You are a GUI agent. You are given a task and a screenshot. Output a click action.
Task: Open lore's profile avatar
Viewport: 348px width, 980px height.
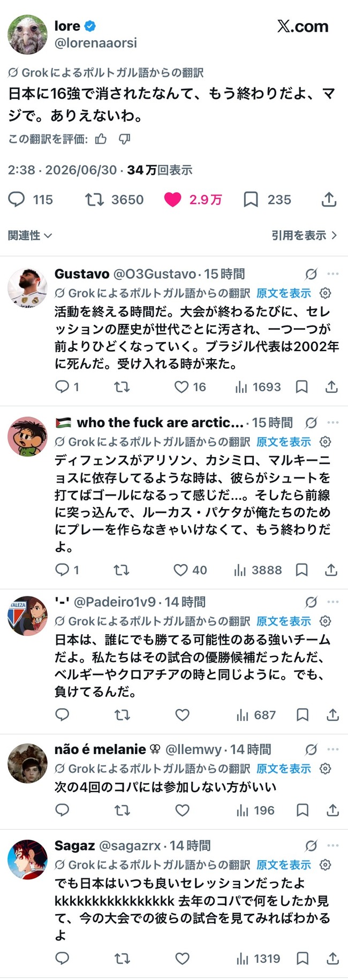[x=27, y=35]
